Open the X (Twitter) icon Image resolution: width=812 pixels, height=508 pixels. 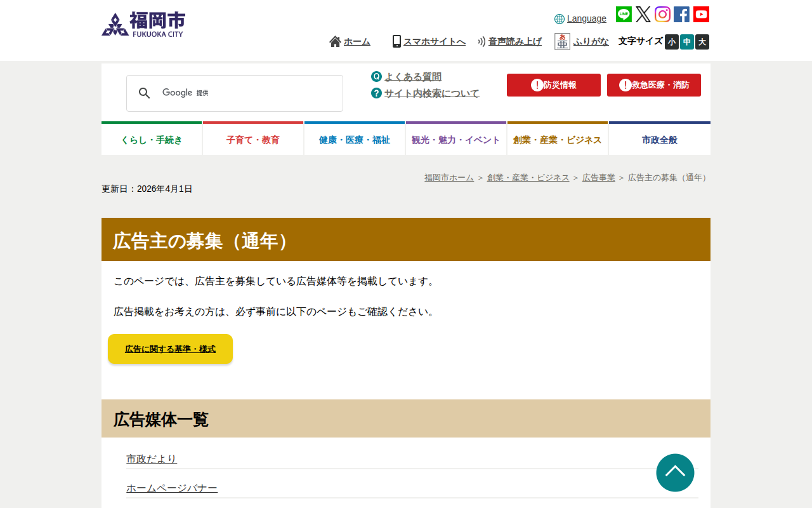click(643, 14)
